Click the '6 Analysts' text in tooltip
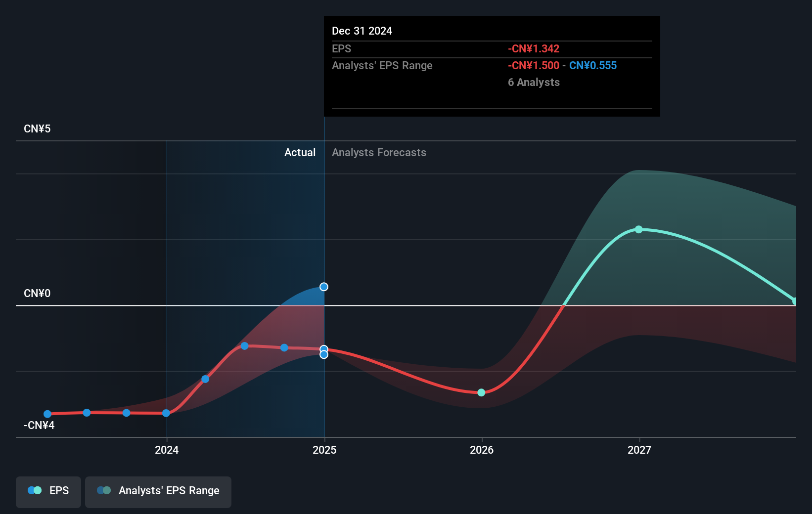812x514 pixels. coord(534,82)
